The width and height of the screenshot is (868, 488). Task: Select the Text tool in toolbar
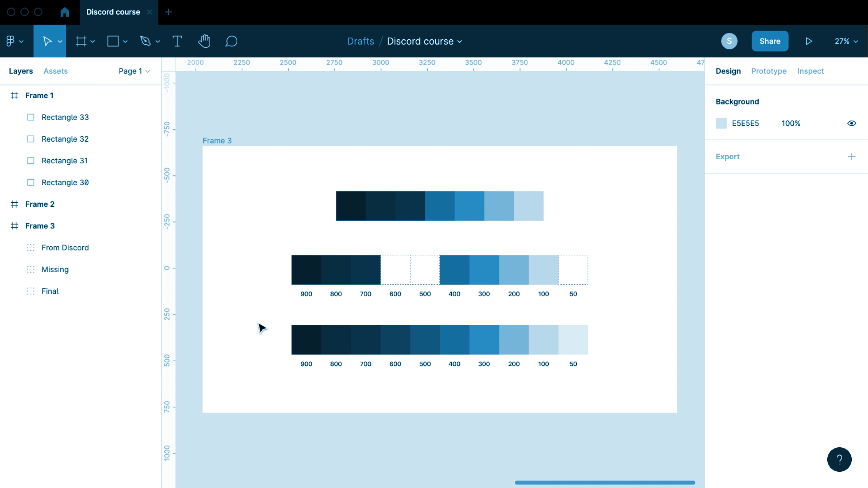point(178,41)
